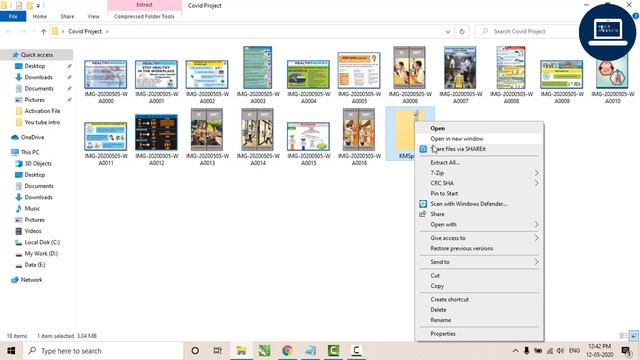Viewport: 640px width, 360px height.
Task: Select Scan with Windows Defender
Action: coord(469,204)
